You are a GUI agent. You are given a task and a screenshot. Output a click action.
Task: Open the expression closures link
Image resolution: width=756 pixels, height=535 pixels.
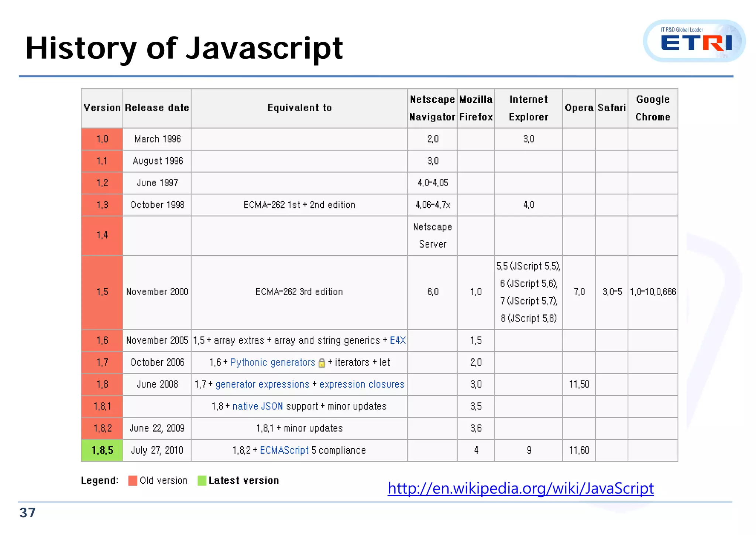362,384
